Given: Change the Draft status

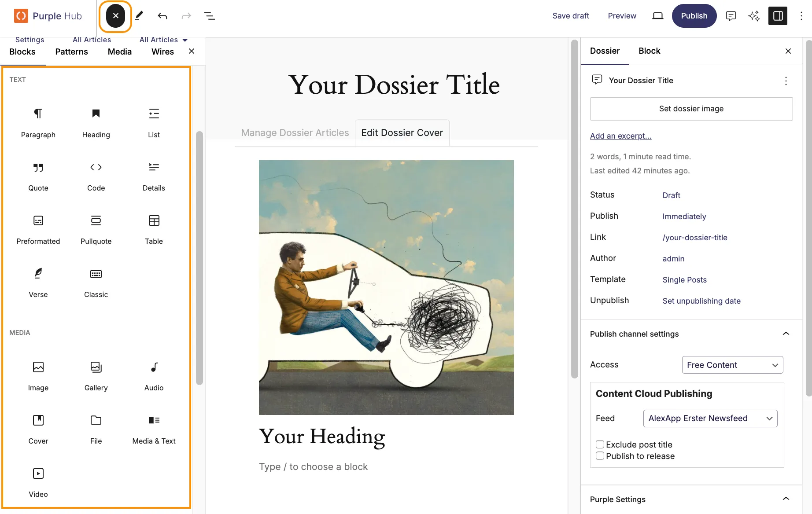Looking at the screenshot, I should 671,195.
